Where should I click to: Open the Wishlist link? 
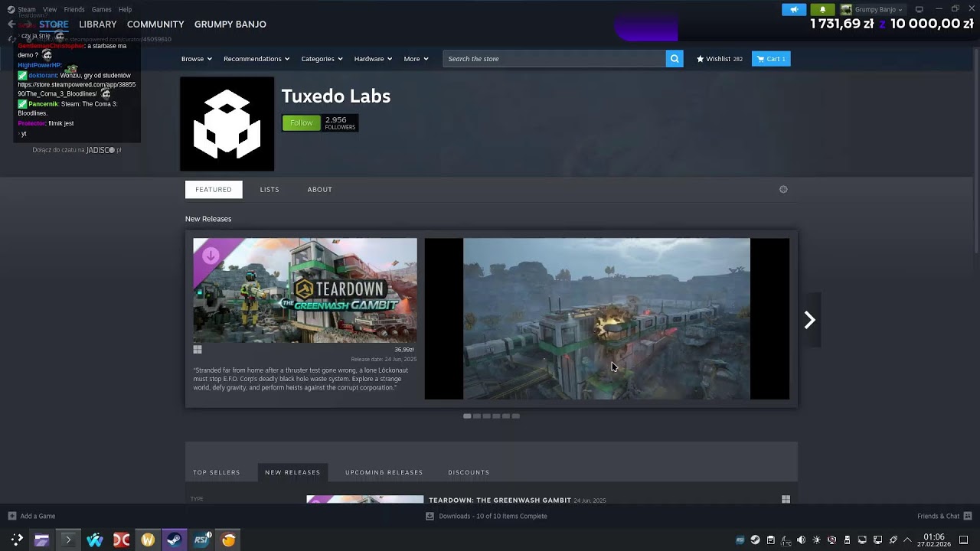(x=719, y=59)
